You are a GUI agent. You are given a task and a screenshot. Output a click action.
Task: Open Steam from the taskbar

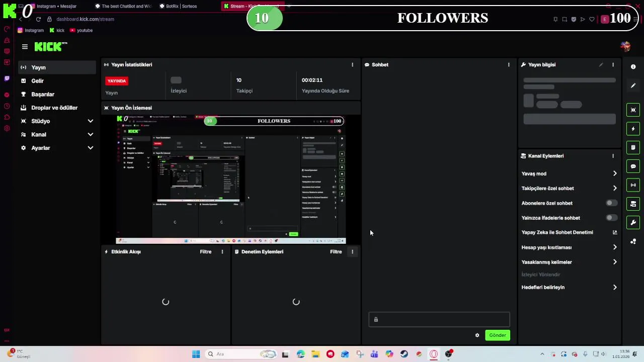[404, 354]
